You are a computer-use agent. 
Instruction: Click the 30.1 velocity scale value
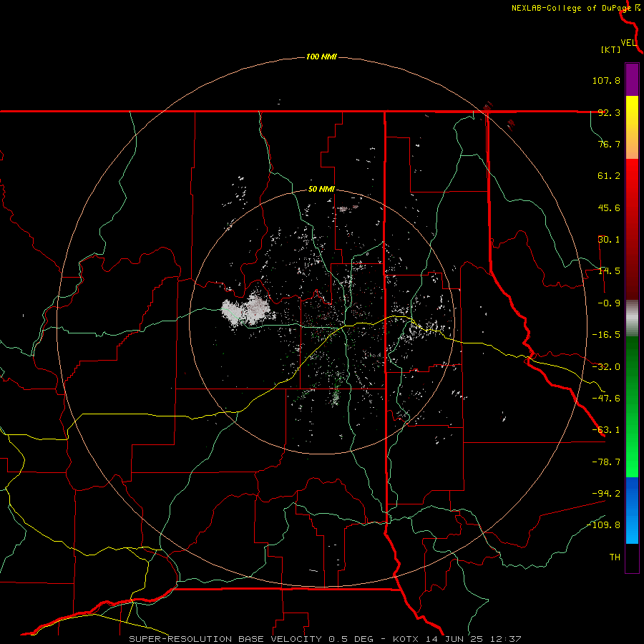pyautogui.click(x=609, y=240)
